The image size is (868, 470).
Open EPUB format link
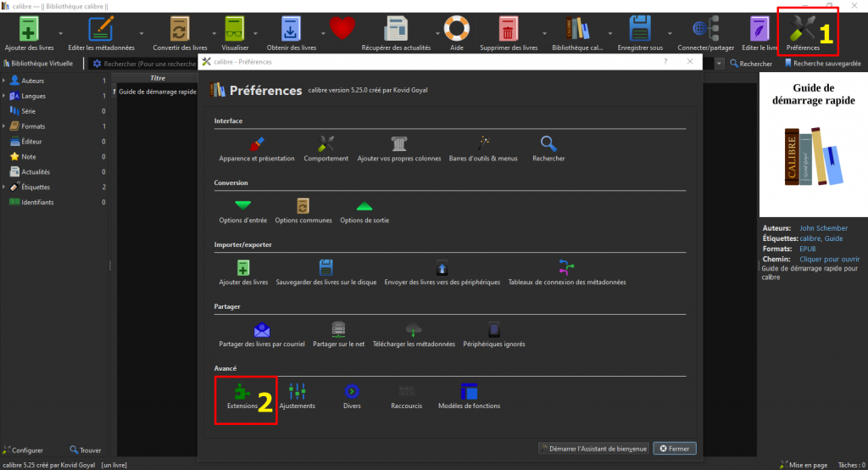(807, 249)
